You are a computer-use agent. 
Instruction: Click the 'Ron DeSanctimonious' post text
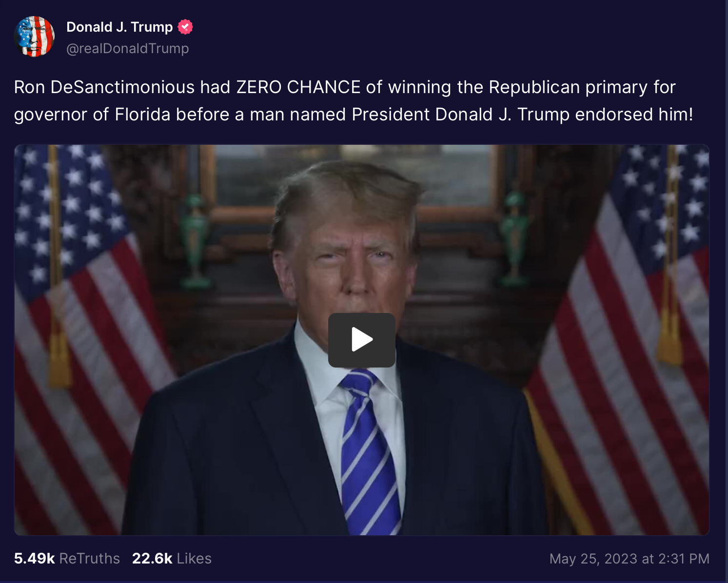[104, 87]
